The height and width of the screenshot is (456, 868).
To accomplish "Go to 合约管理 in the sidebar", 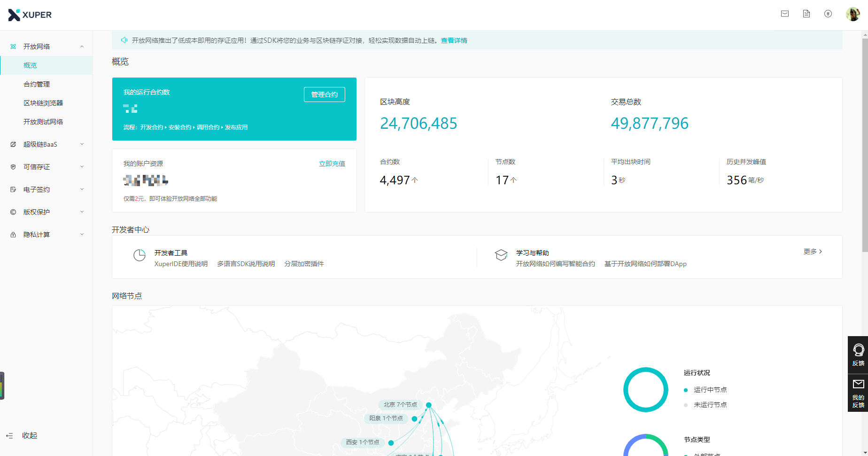I will coord(37,84).
